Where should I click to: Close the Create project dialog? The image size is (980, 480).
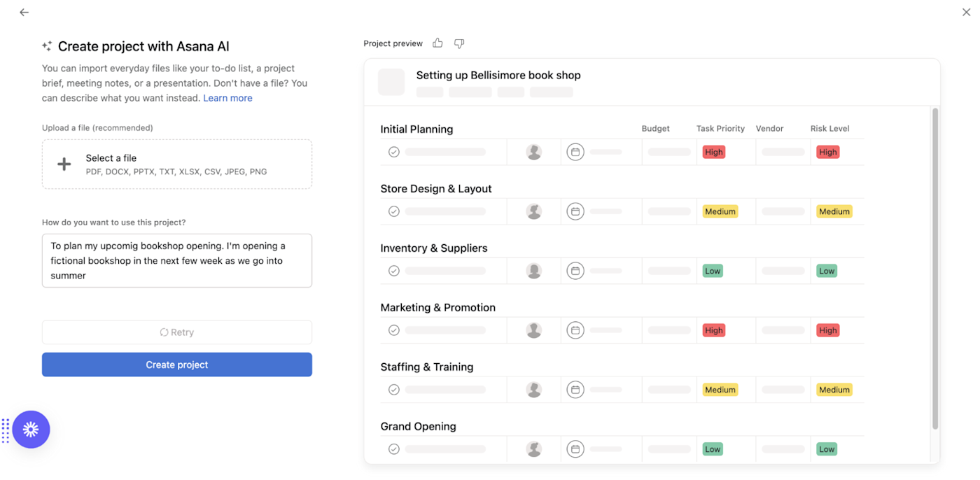967,13
